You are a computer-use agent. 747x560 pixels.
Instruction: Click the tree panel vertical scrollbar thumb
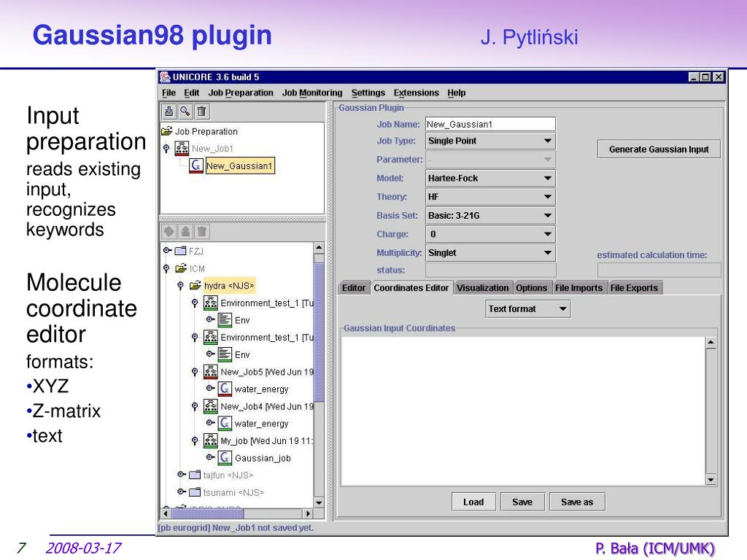tap(320, 332)
